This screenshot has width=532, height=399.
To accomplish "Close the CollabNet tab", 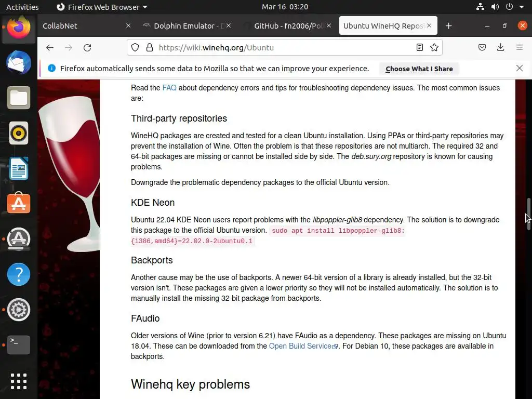I will (x=128, y=26).
